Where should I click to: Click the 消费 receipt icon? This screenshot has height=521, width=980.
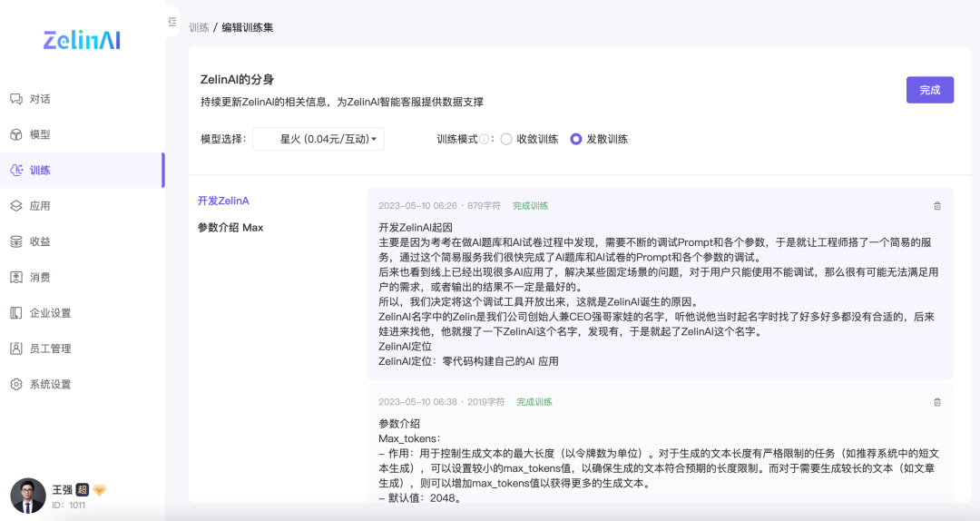coord(16,277)
